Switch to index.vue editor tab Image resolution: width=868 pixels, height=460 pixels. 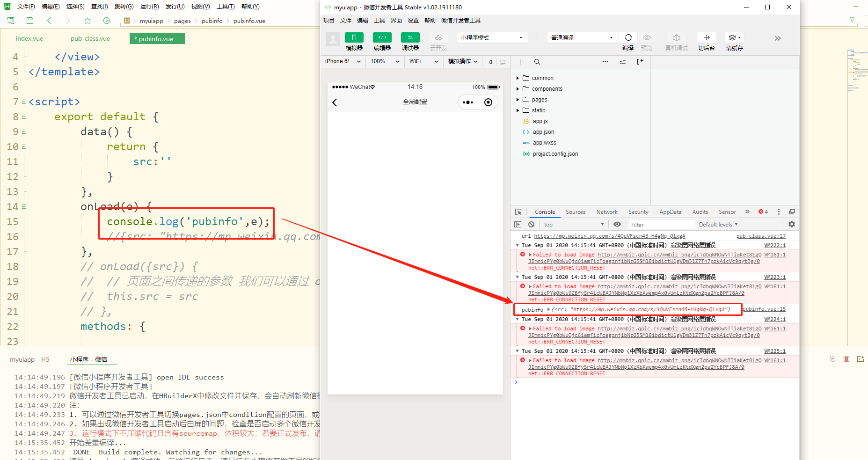[x=29, y=39]
